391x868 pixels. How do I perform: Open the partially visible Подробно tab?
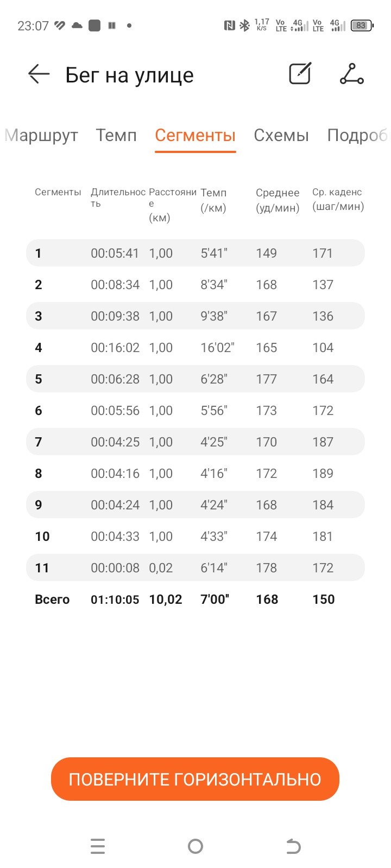(x=358, y=135)
